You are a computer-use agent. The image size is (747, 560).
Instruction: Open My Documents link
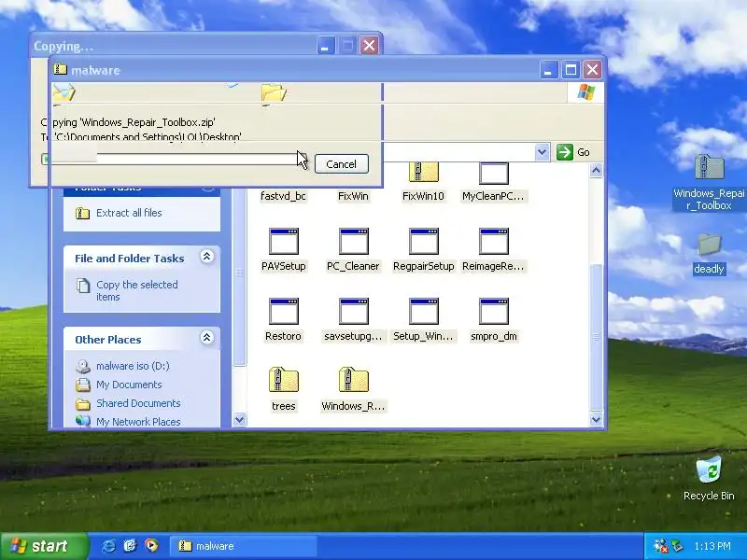pos(129,385)
